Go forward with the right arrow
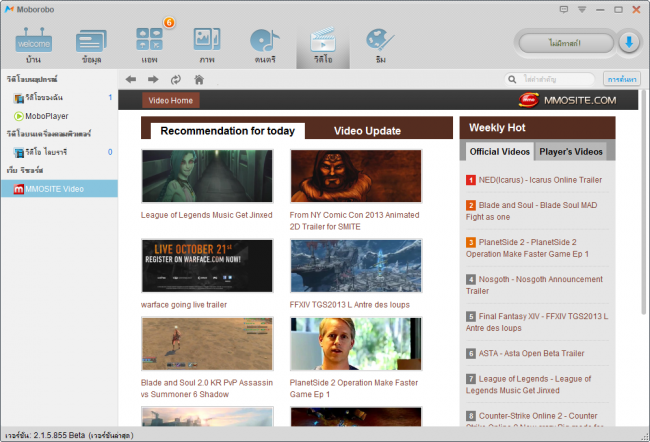The image size is (650, 442). point(153,79)
